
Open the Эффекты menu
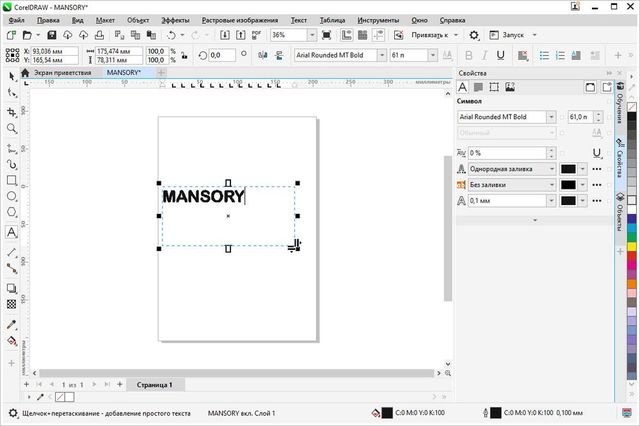point(175,20)
